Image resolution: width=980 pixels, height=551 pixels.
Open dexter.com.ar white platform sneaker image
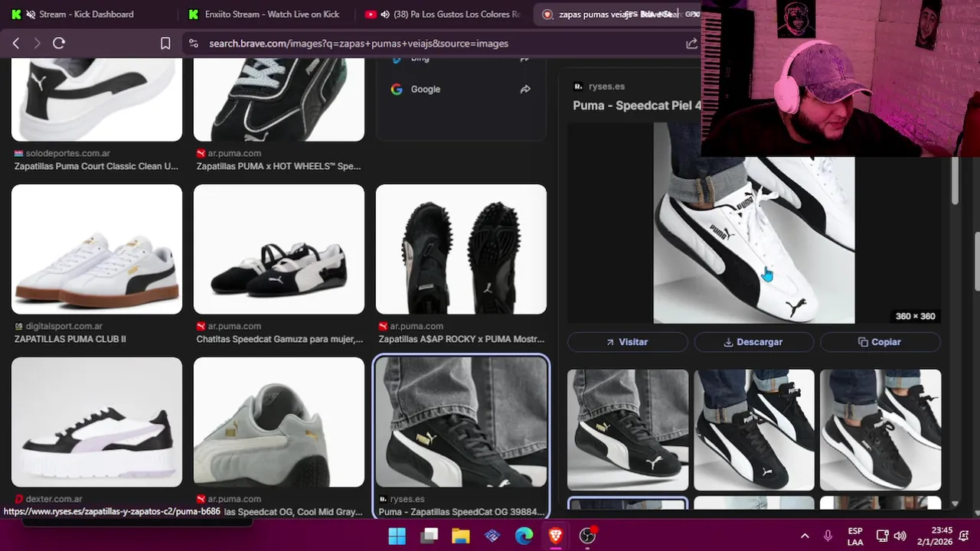pos(96,422)
